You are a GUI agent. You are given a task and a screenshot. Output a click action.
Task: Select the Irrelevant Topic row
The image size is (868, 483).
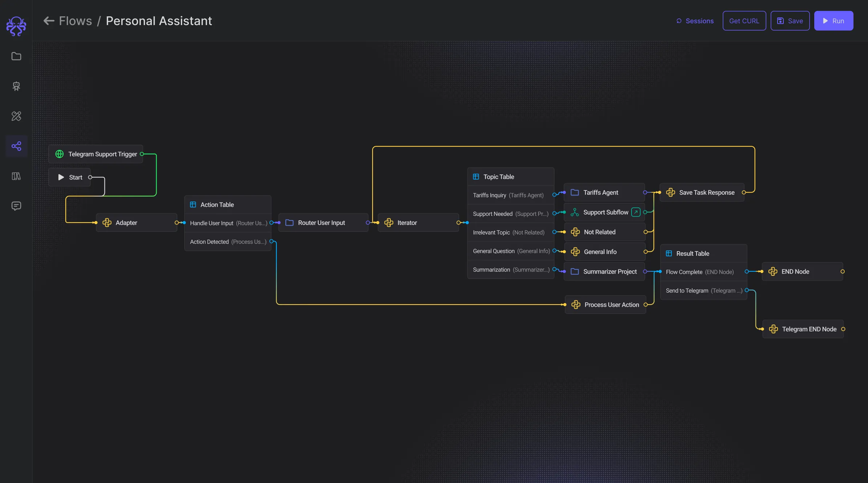point(511,232)
